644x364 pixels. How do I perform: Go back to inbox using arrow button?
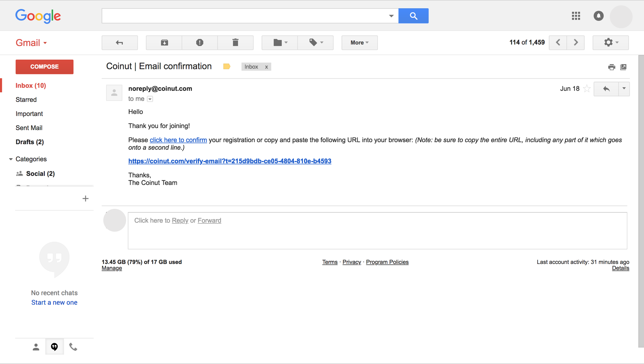point(120,43)
